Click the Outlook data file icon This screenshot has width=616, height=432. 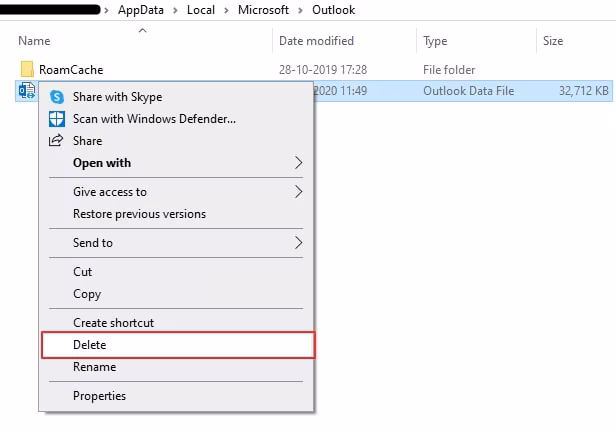point(27,91)
